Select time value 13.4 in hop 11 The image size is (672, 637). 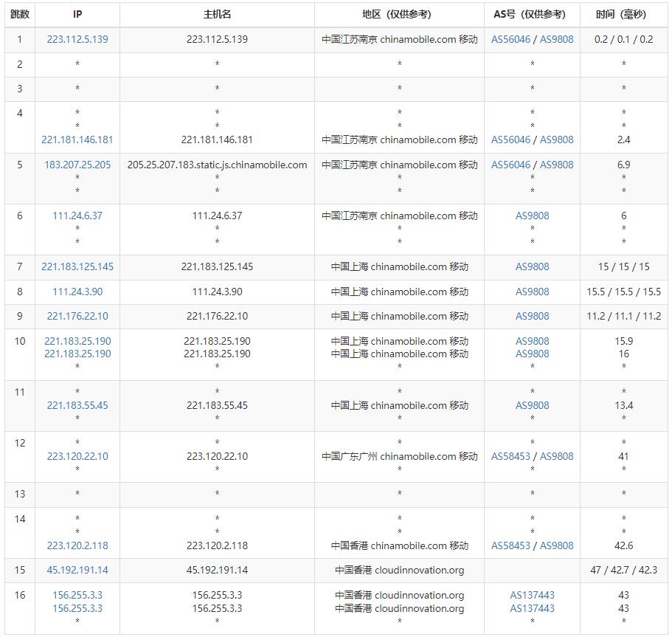[x=623, y=405]
